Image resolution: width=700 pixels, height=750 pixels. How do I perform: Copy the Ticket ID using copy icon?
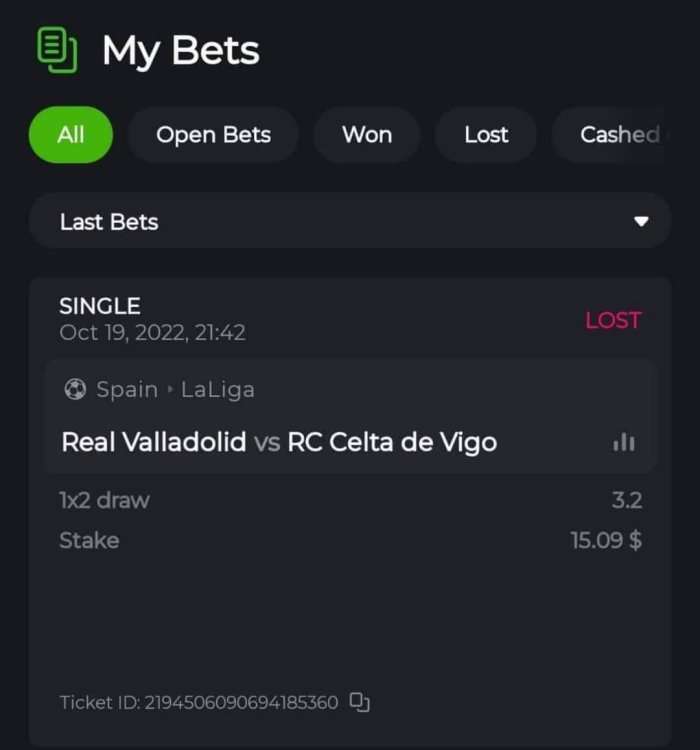click(360, 702)
